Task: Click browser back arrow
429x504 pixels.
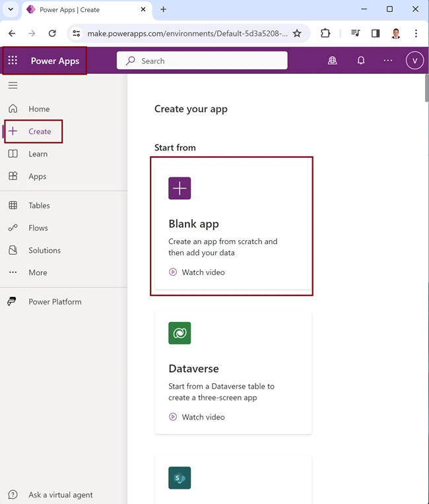Action: (x=12, y=33)
